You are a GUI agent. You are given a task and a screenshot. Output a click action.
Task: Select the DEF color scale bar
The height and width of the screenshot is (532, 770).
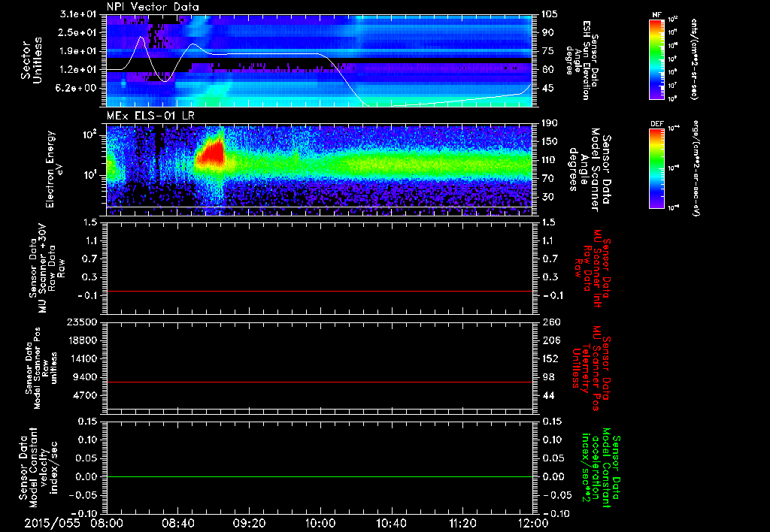(x=656, y=168)
